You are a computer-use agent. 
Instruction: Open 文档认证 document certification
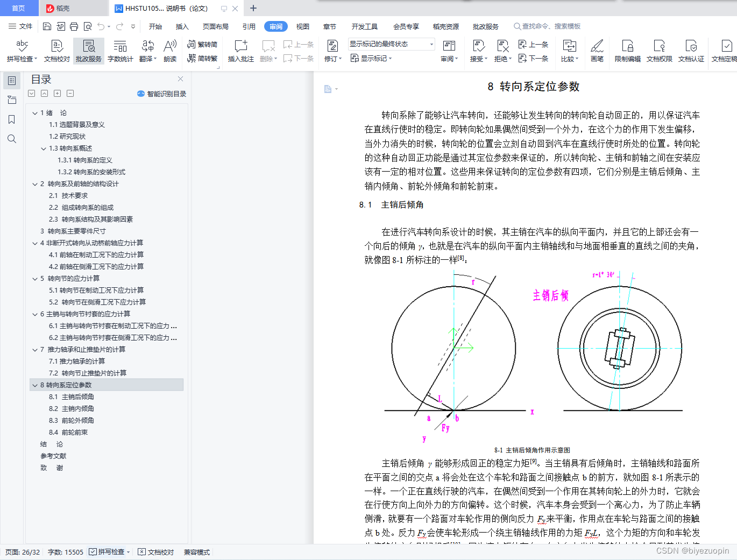coord(691,51)
